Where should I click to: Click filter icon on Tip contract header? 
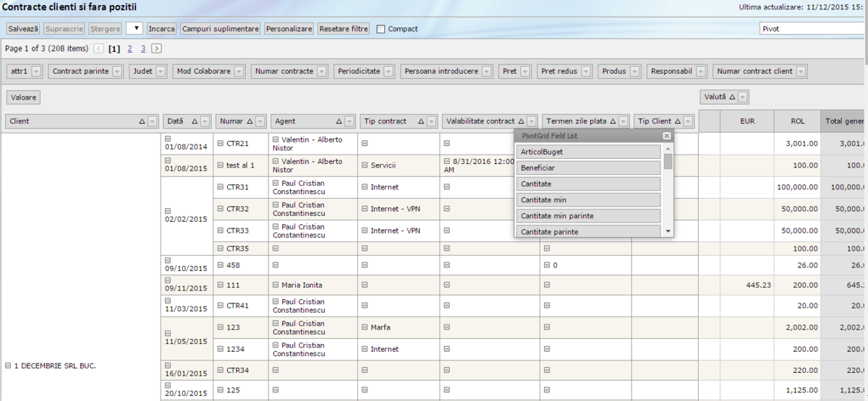432,121
